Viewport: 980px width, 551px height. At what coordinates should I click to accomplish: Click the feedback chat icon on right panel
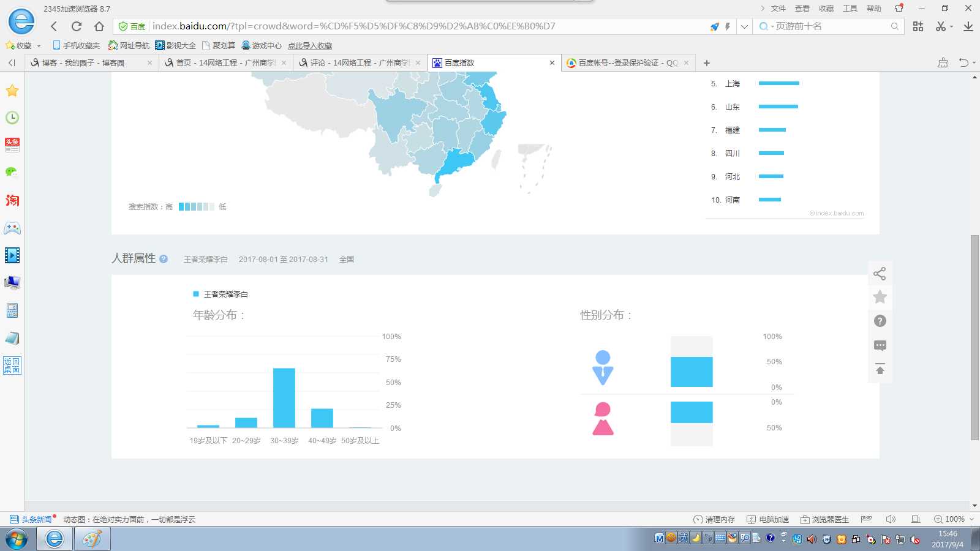880,345
